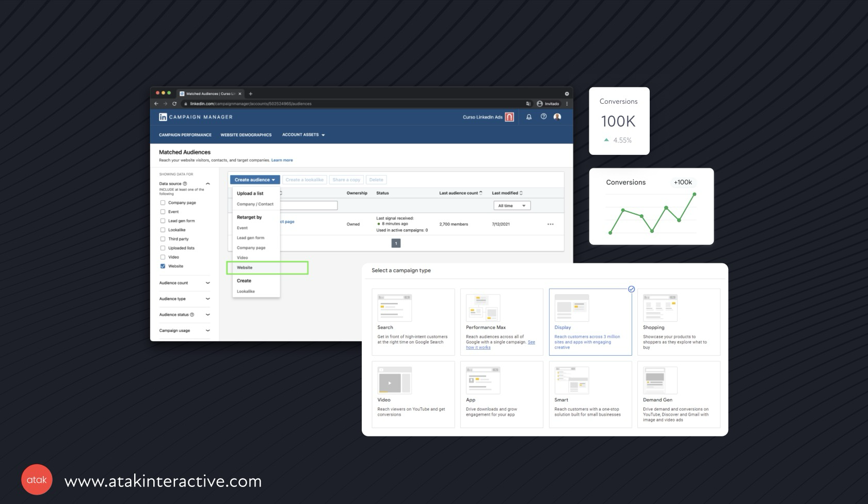
Task: Follow the Learn more link
Action: [282, 160]
